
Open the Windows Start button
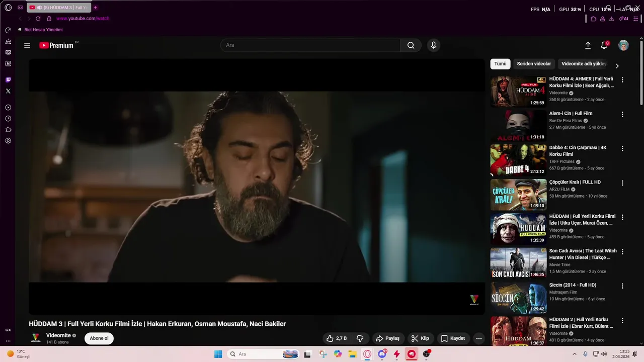(218, 354)
